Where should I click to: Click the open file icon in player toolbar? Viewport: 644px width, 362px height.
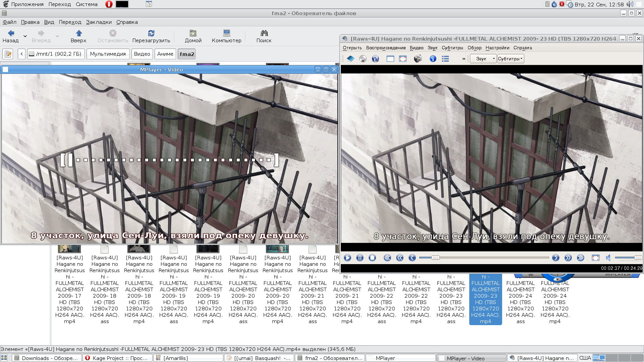pyautogui.click(x=350, y=59)
